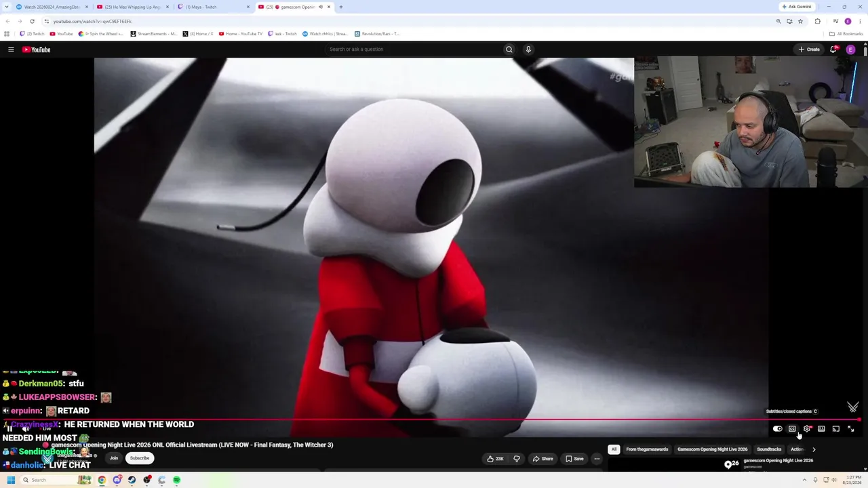Click the YouTube search magnifier button

(509, 49)
